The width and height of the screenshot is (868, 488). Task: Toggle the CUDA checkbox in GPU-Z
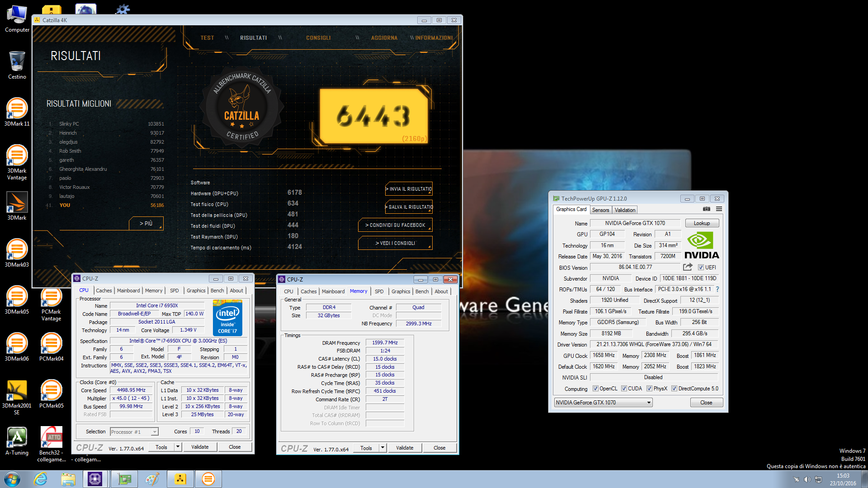tap(624, 389)
